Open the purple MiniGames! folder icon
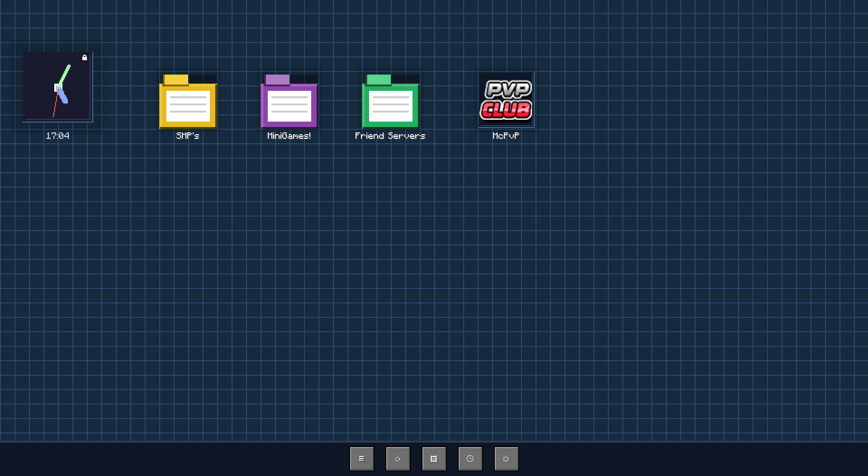868x476 pixels. [289, 101]
